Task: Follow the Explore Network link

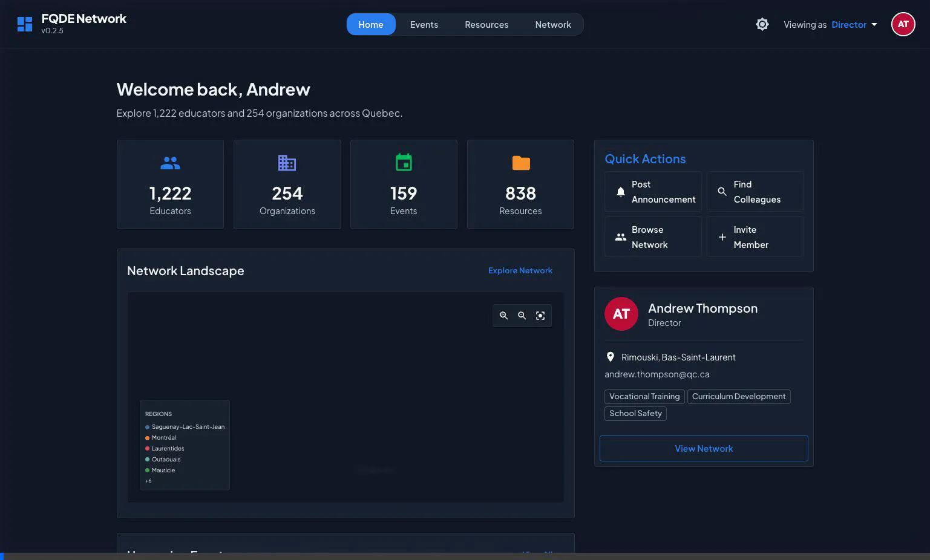Action: [520, 270]
